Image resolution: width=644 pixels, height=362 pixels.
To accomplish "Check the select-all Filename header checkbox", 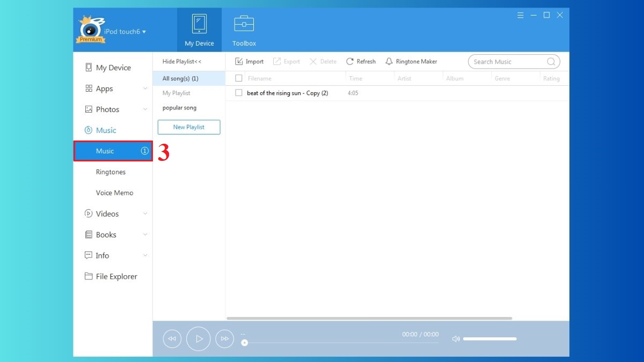I will point(239,78).
